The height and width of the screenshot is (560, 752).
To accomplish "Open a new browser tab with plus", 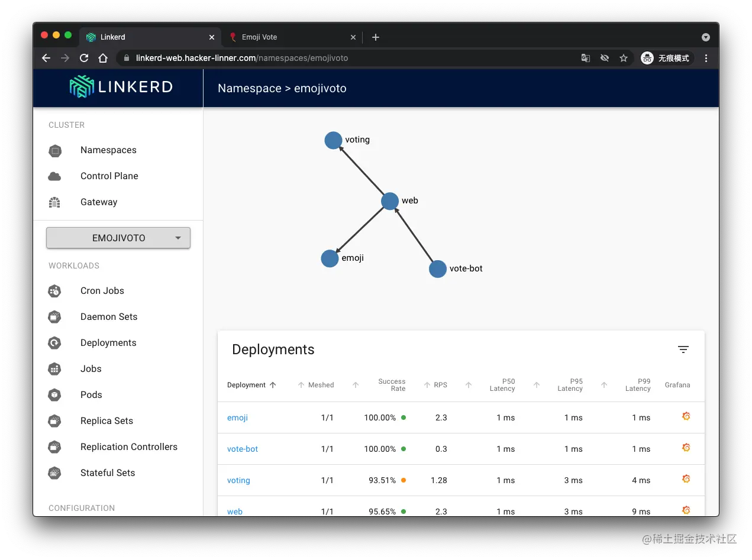I will point(375,37).
